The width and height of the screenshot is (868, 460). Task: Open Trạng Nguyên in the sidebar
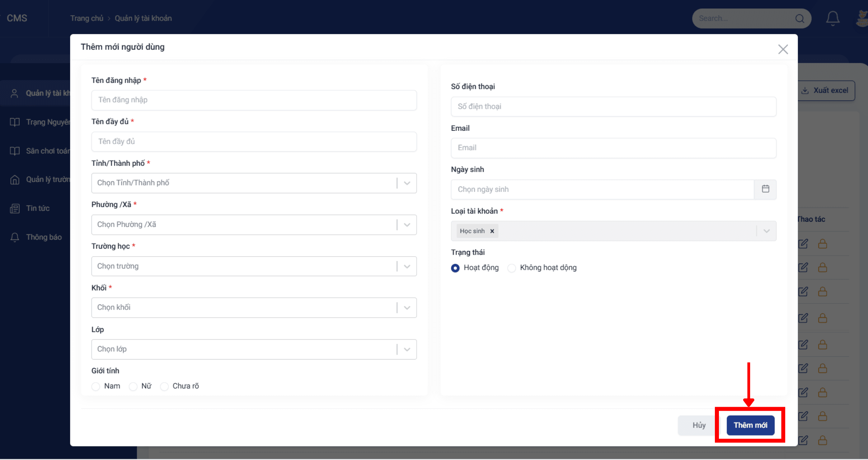click(40, 122)
